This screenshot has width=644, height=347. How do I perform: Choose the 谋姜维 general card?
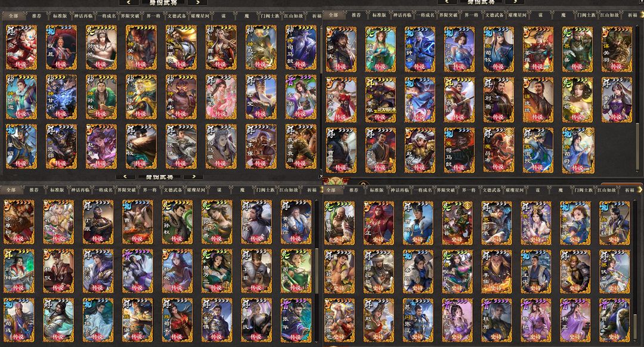coord(538,49)
